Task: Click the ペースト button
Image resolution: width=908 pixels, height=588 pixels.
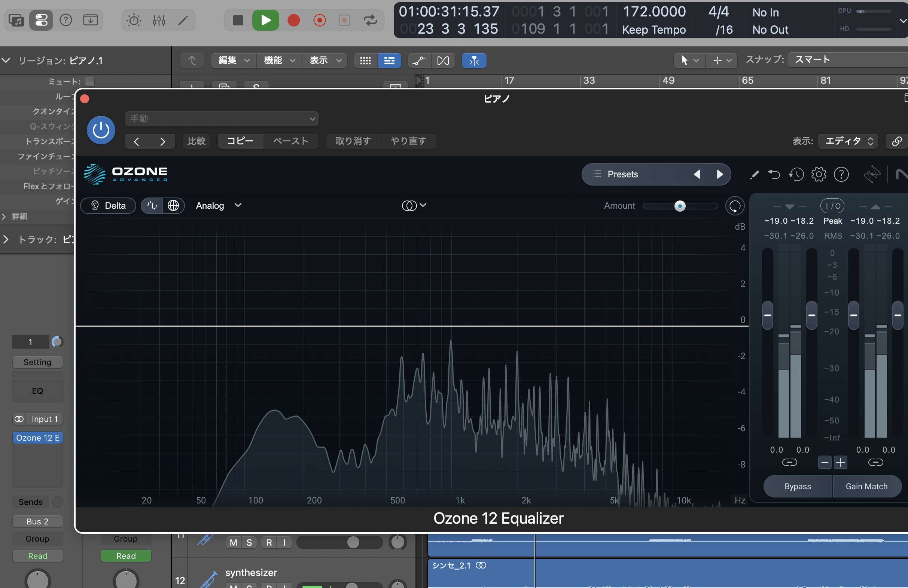Action: click(291, 141)
